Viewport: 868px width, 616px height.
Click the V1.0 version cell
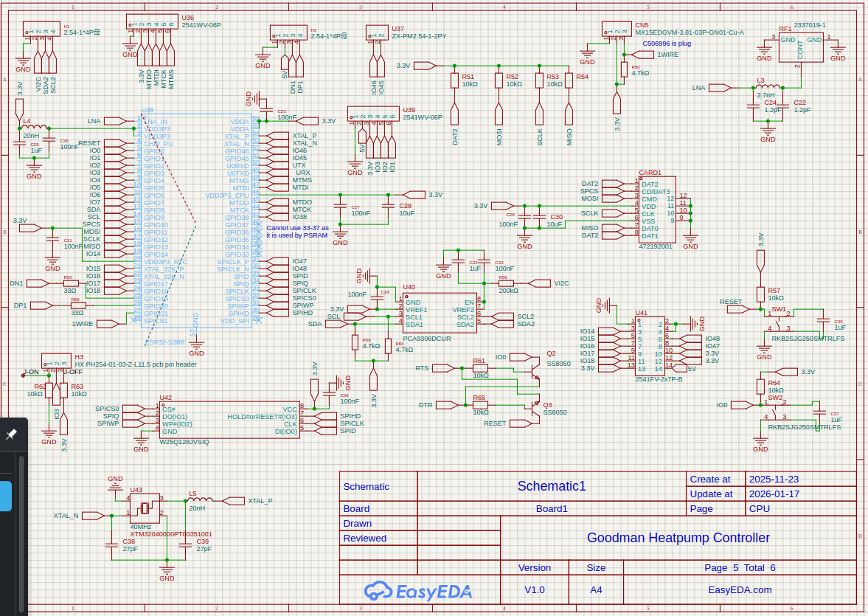pos(534,589)
